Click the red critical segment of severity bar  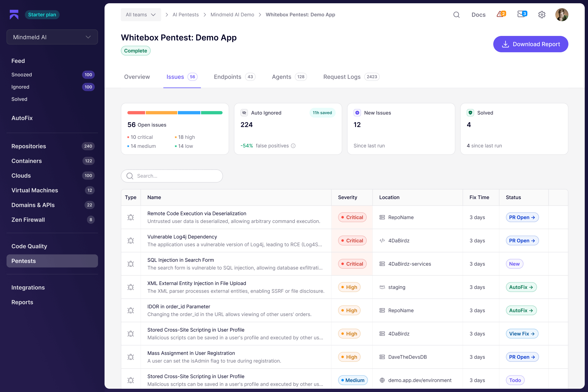click(136, 113)
